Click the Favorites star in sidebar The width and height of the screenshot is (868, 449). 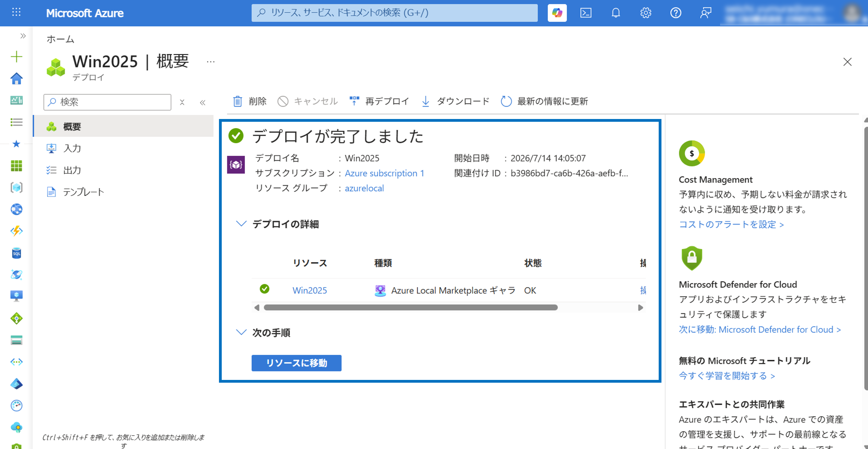pyautogui.click(x=16, y=144)
